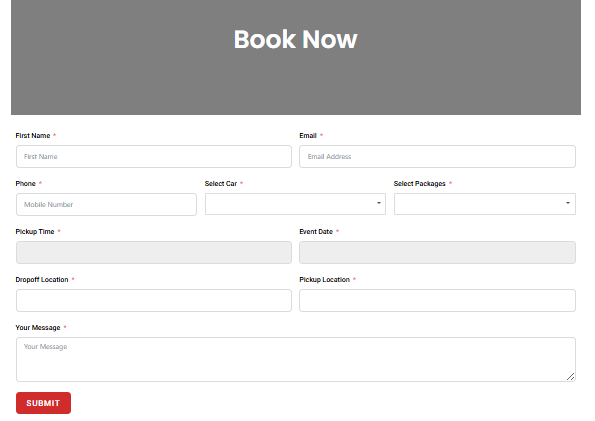
Task: Click the Select Packages label
Action: (x=420, y=184)
